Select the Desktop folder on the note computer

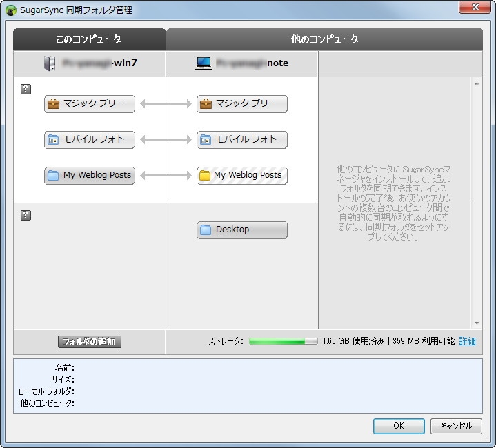tap(242, 230)
